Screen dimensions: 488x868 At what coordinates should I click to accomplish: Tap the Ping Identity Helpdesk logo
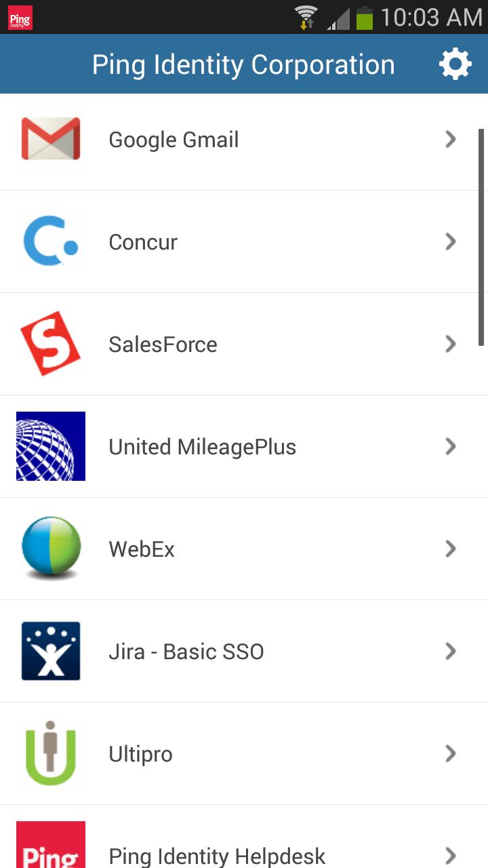pos(51,845)
